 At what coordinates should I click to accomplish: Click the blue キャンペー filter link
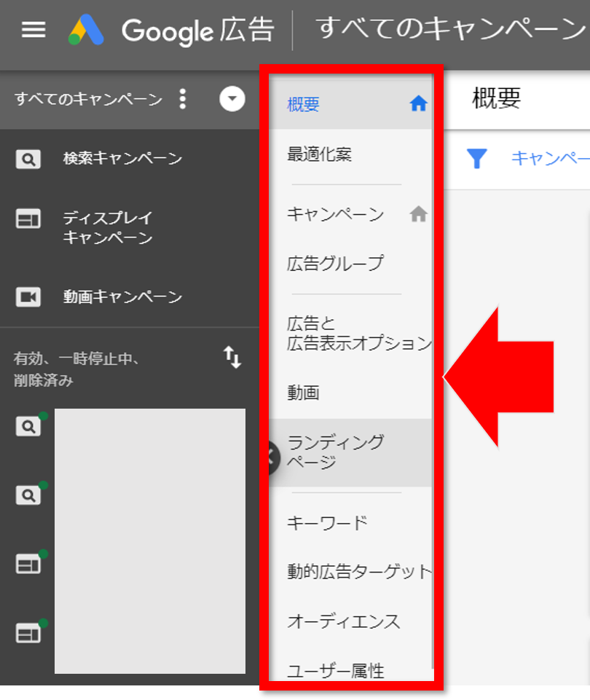(x=550, y=159)
